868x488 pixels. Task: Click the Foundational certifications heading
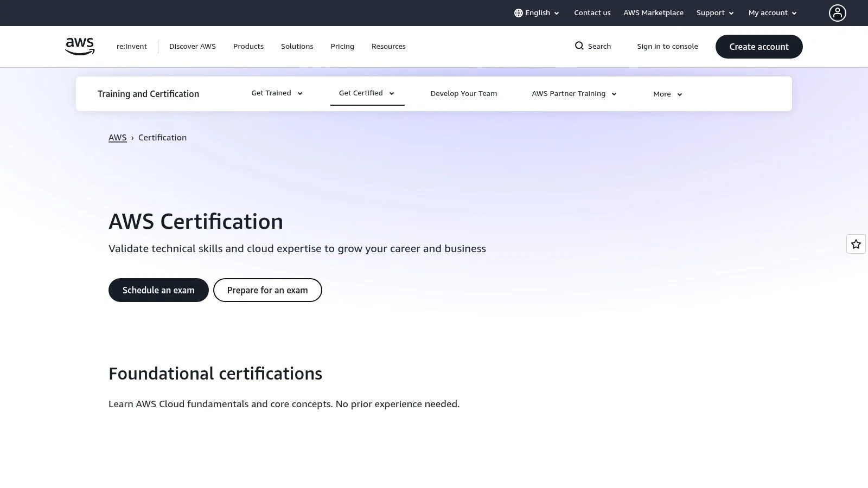tap(215, 374)
